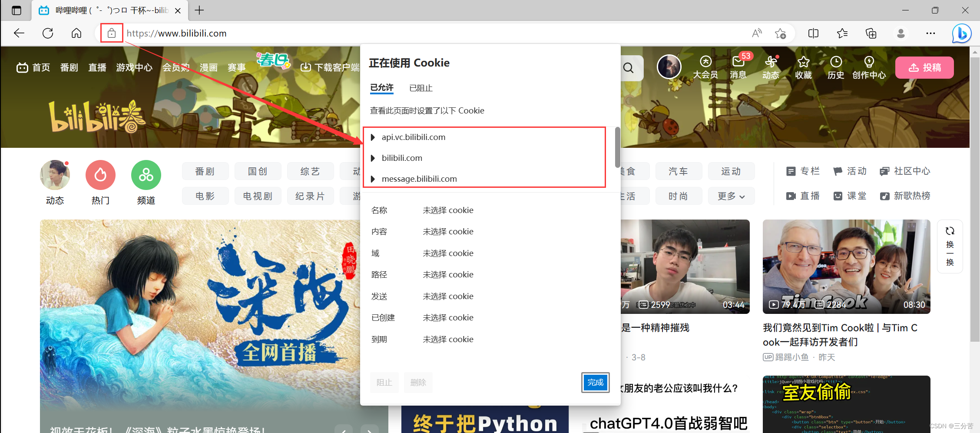Image resolution: width=980 pixels, height=433 pixels.
Task: Select the 国创 category
Action: point(258,171)
